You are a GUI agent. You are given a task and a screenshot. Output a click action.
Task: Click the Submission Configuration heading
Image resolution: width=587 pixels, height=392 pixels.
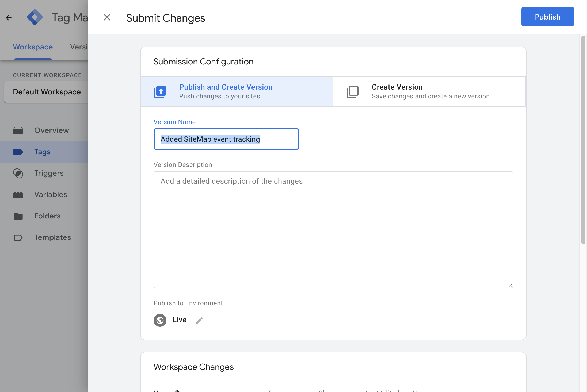(203, 62)
